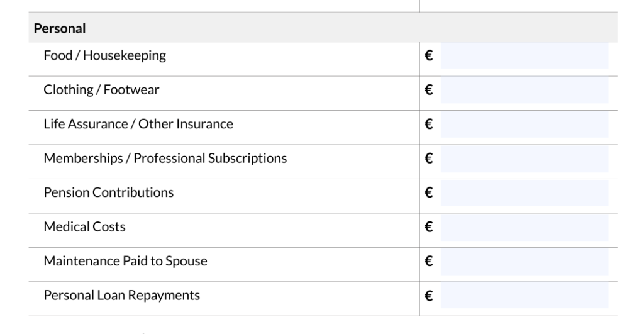
Task: Focus the Maintenance Paid to Spouse field
Action: 524,261
